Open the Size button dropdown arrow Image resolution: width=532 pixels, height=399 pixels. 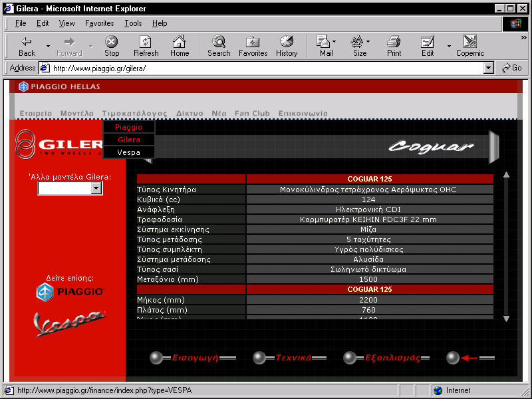click(368, 42)
